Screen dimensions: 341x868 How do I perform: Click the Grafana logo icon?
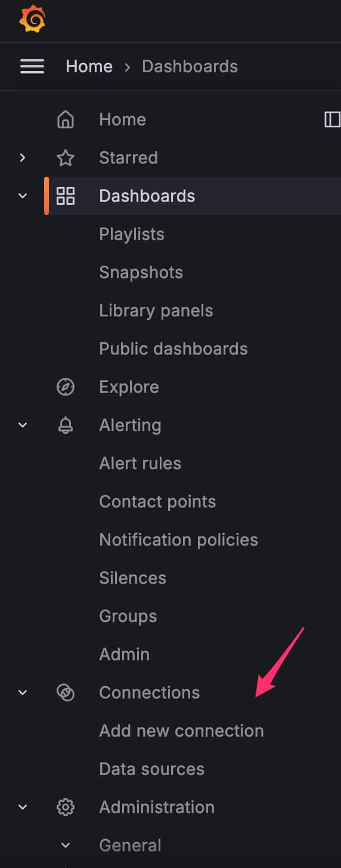32,20
